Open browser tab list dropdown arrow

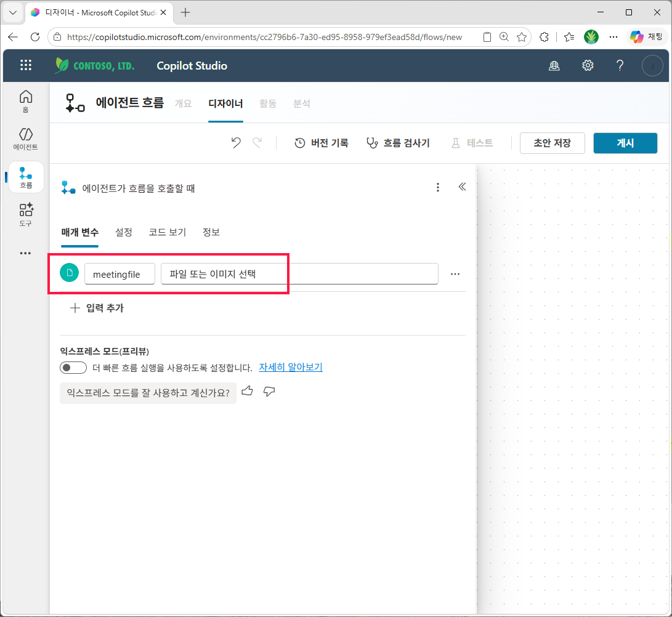[13, 12]
